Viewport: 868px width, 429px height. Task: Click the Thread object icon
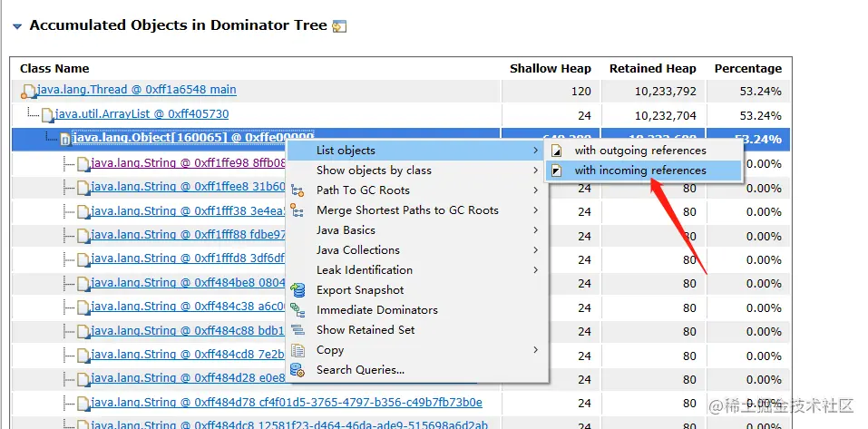click(x=28, y=91)
